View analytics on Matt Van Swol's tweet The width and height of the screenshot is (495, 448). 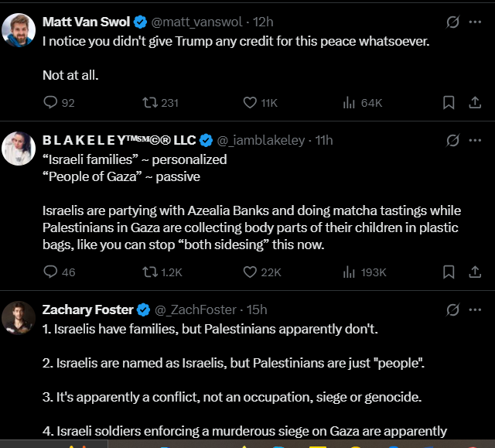[349, 102]
